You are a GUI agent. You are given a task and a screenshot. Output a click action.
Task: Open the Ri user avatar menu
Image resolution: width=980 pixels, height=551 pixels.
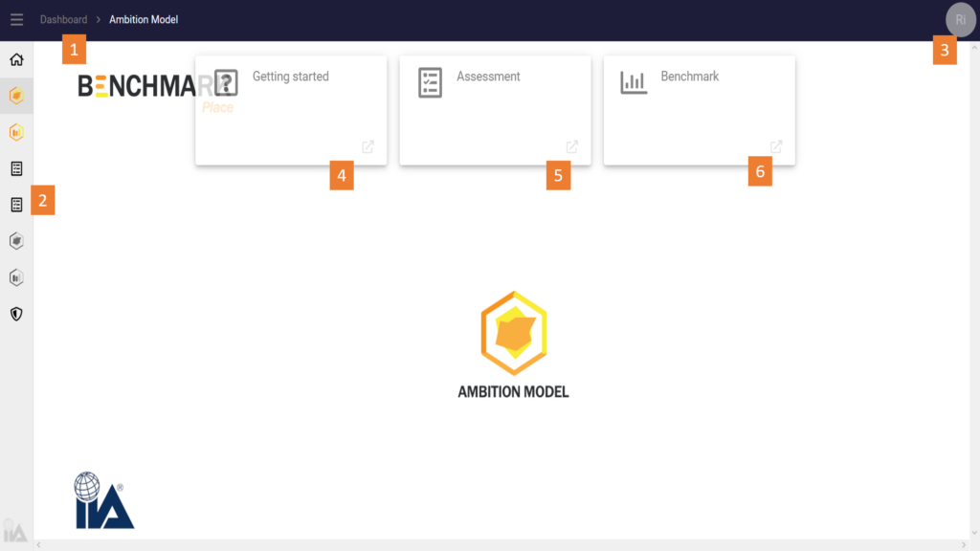[x=960, y=20]
